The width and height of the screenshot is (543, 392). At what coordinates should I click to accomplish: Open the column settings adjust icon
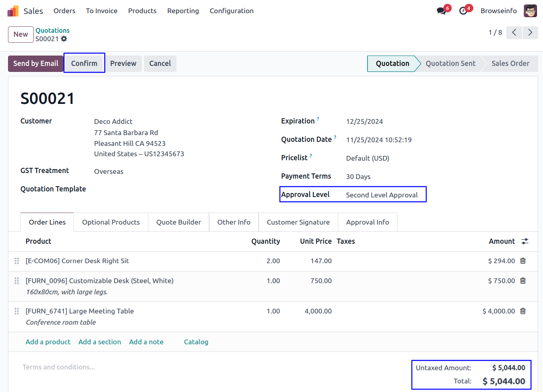click(x=525, y=241)
